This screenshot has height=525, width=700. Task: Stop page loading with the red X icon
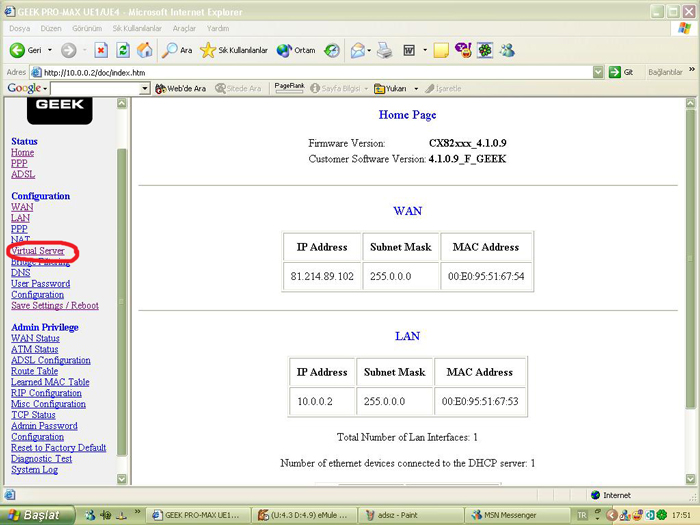point(101,50)
